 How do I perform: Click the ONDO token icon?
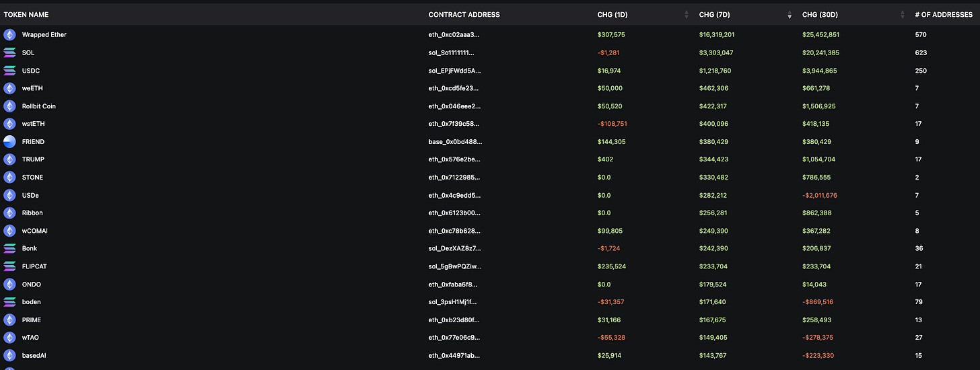pyautogui.click(x=9, y=284)
